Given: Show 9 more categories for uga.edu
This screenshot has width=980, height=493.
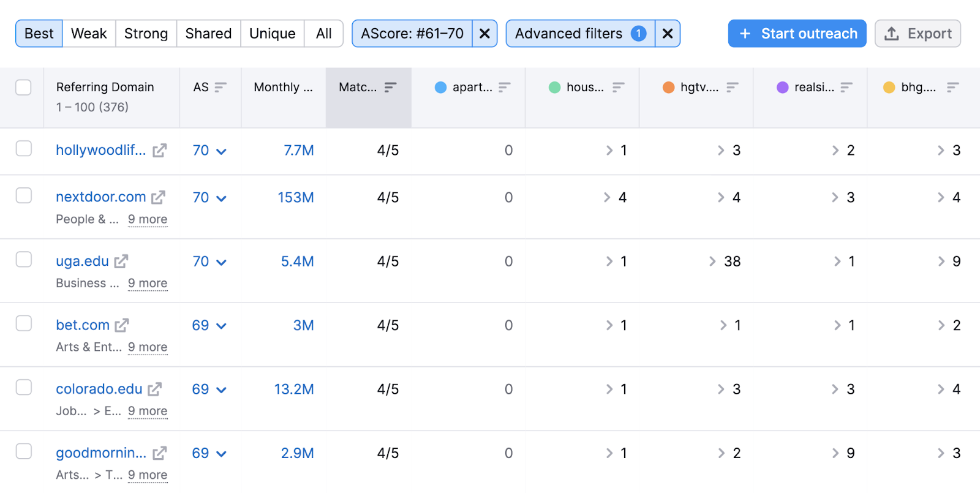Looking at the screenshot, I should click(x=148, y=283).
